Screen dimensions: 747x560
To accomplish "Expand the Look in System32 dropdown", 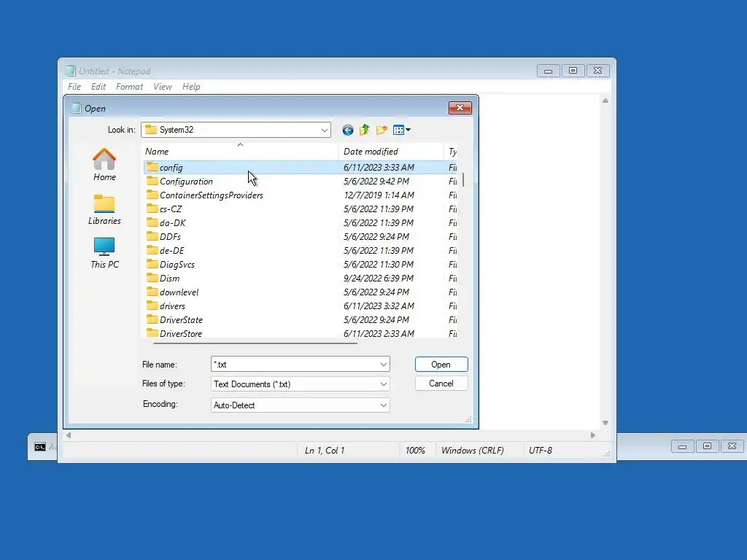I will (x=325, y=130).
